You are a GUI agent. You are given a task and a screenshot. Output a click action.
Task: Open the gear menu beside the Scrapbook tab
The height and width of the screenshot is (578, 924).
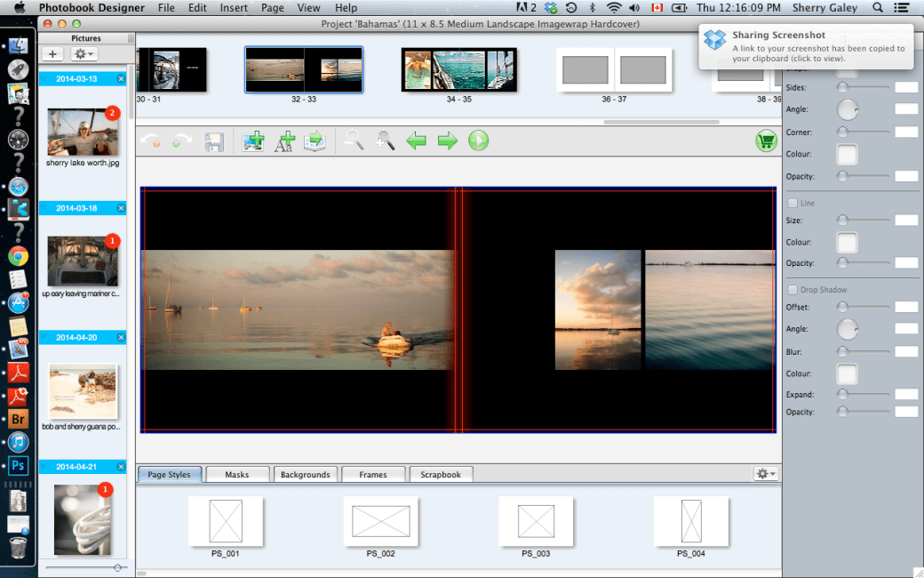click(764, 473)
